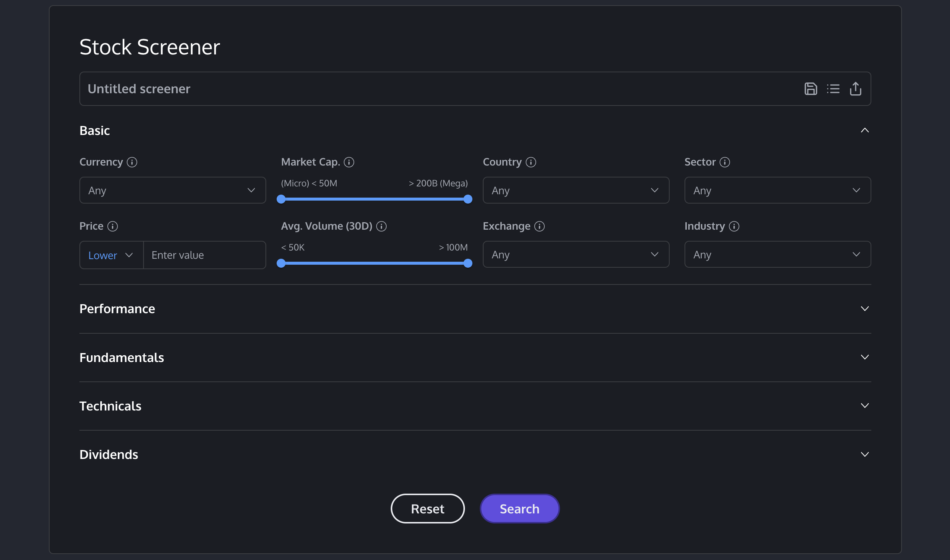The height and width of the screenshot is (560, 950).
Task: Click Avg. Volume slider left handle
Action: click(x=281, y=263)
